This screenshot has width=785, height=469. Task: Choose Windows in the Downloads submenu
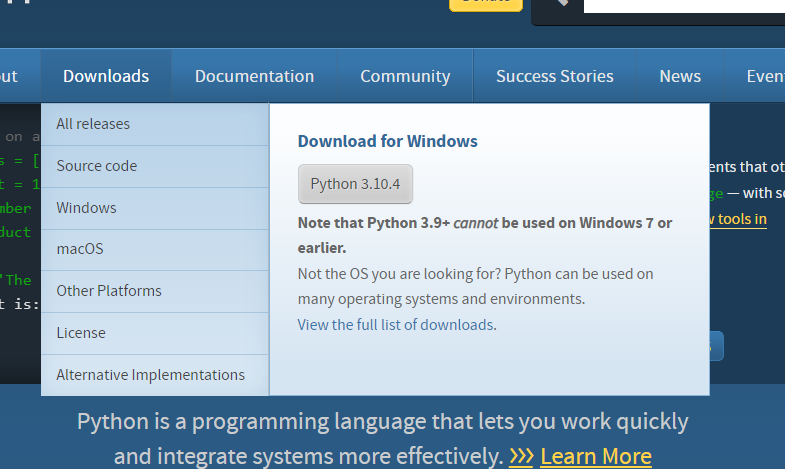tap(155, 208)
